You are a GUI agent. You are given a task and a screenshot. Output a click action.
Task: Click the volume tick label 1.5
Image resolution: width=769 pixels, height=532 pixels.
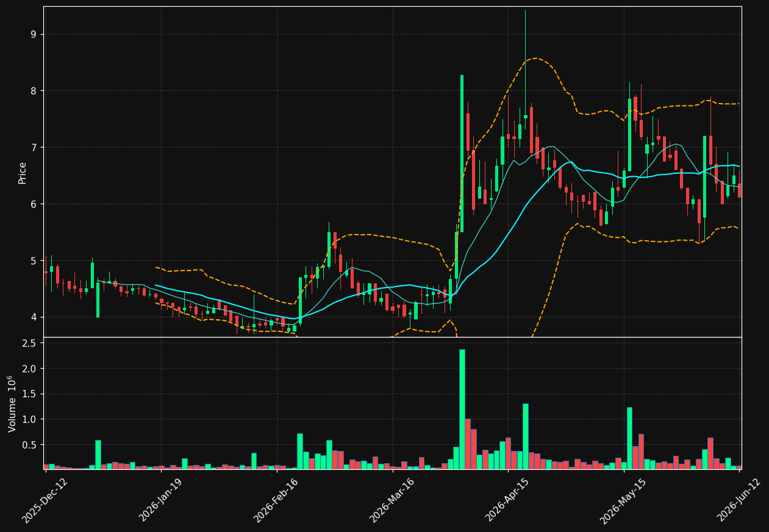pyautogui.click(x=30, y=394)
